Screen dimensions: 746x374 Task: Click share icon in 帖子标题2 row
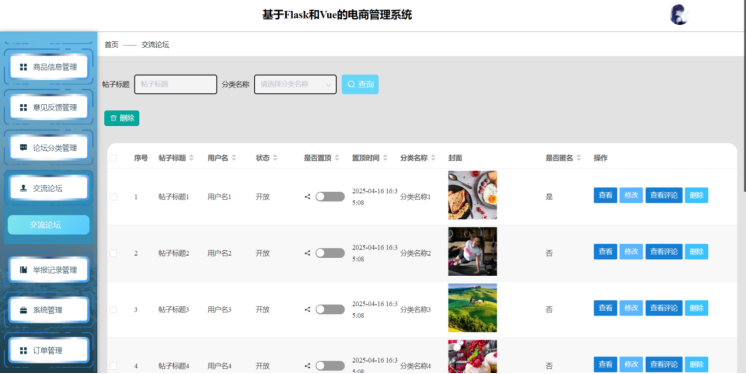[x=307, y=253]
